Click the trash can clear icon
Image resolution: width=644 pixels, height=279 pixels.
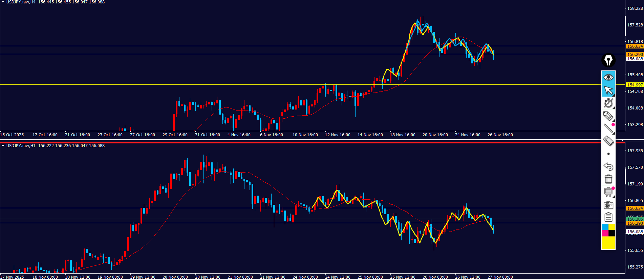[x=608, y=179]
